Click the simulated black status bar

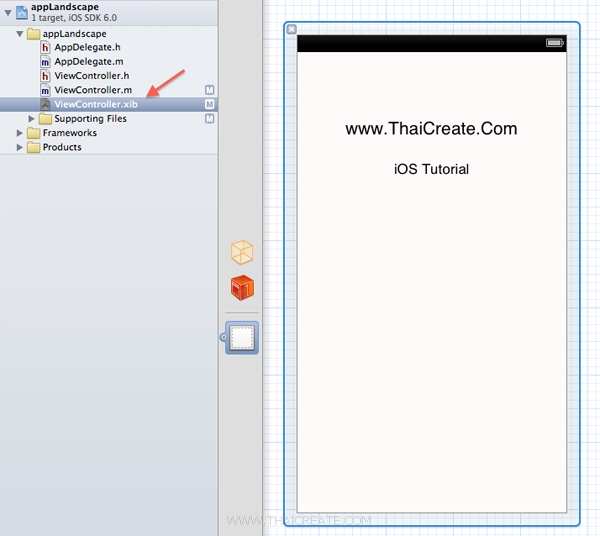coord(432,43)
